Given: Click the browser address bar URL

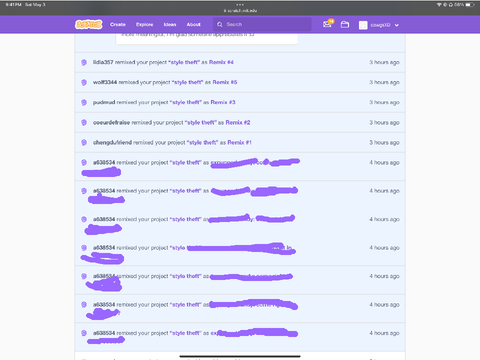Looking at the screenshot, I should click(240, 11).
